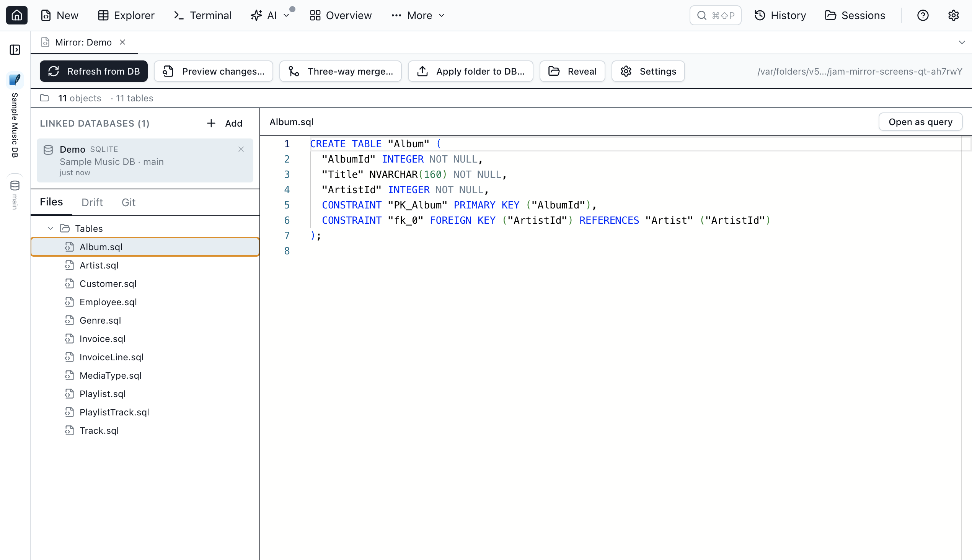This screenshot has width=972, height=560.
Task: Select the Sample Music DB connection icon
Action: tap(15, 80)
